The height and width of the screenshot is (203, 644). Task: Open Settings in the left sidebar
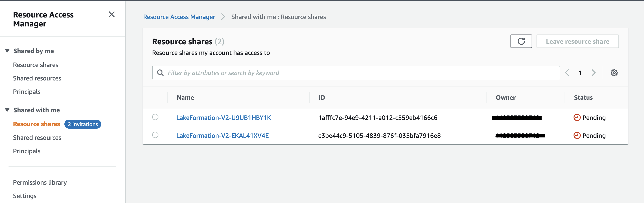24,196
